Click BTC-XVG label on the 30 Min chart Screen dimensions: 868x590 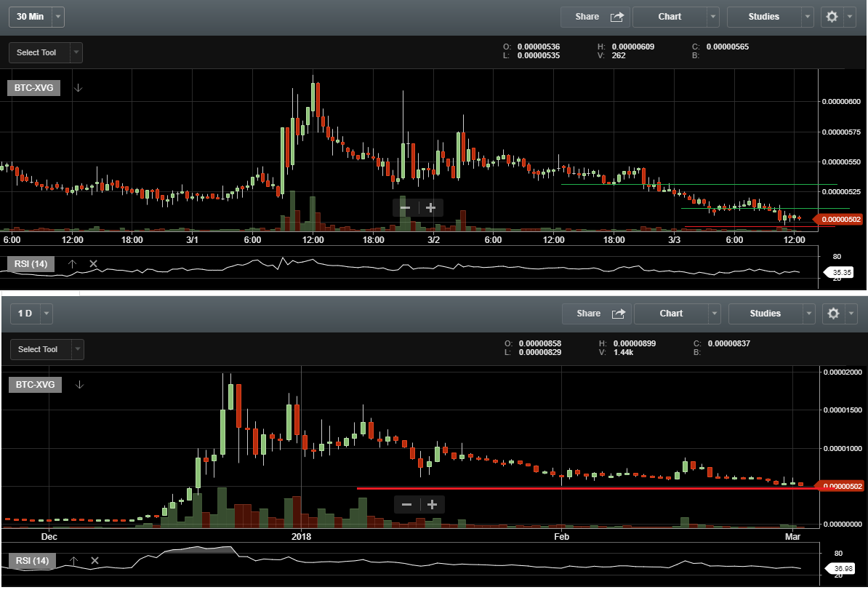click(33, 87)
